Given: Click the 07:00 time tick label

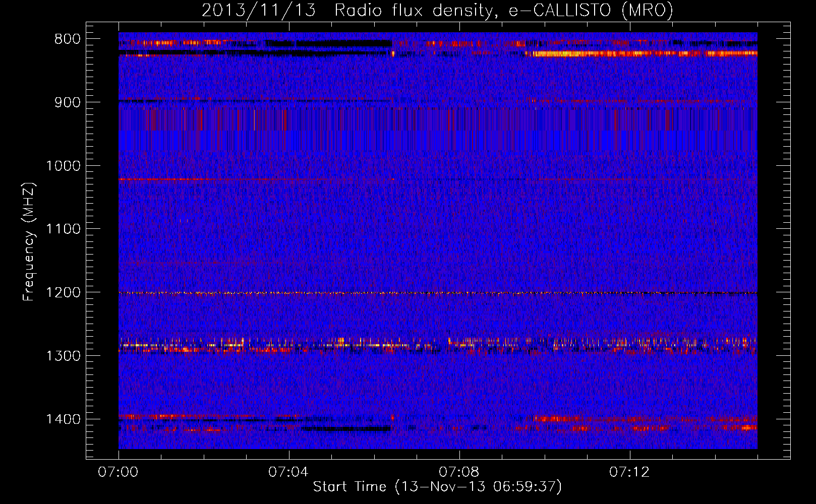Looking at the screenshot, I should 118,472.
